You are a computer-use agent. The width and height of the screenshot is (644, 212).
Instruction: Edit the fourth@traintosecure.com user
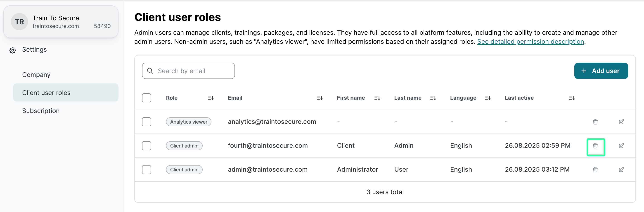pos(621,146)
